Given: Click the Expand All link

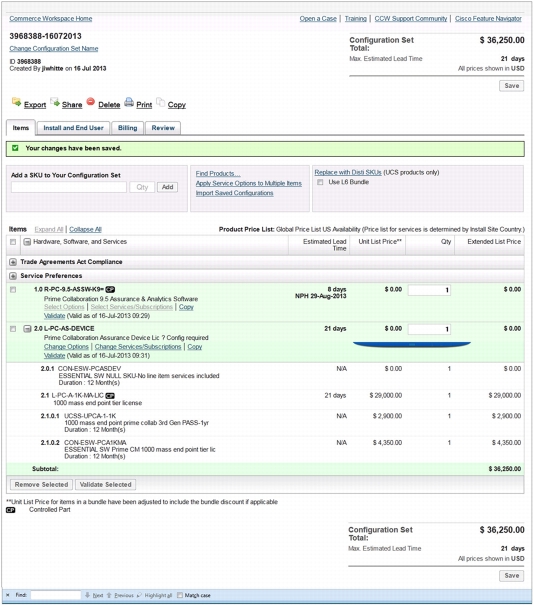Looking at the screenshot, I should (49, 230).
